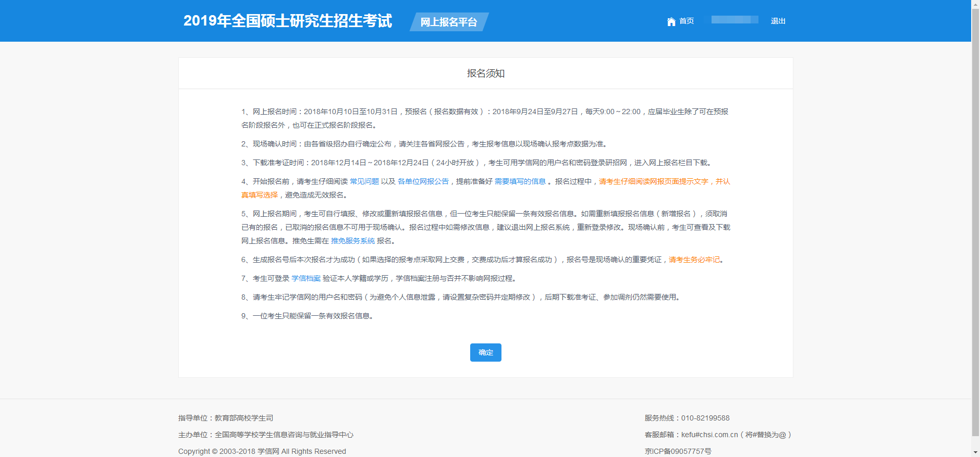Viewport: 980px width, 457px height.
Task: Click the 网上报名平台 badge
Action: click(x=448, y=22)
